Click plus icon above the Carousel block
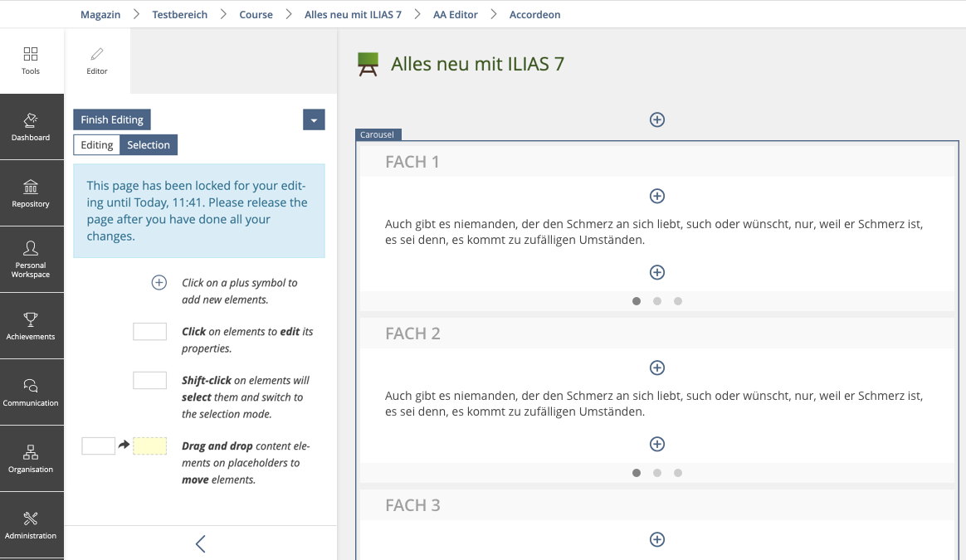 [x=656, y=119]
